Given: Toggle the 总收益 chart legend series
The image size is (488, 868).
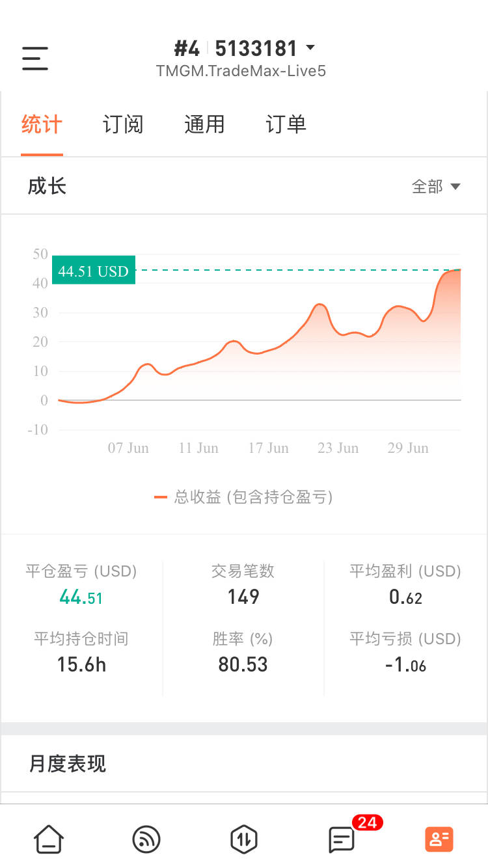Looking at the screenshot, I should click(244, 498).
